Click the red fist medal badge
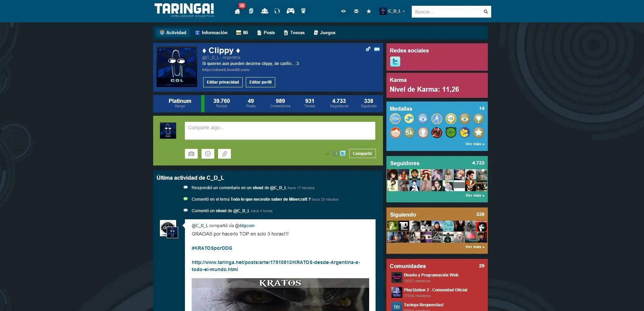Viewport: 644px width, 311px height. tap(437, 133)
